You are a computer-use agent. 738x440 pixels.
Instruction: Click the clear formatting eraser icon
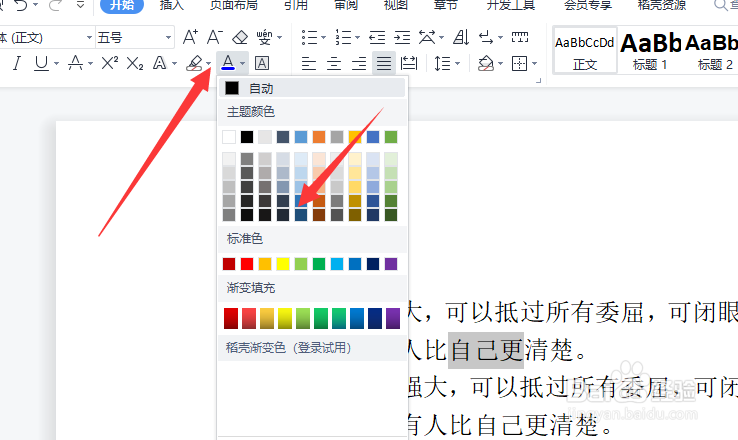240,37
